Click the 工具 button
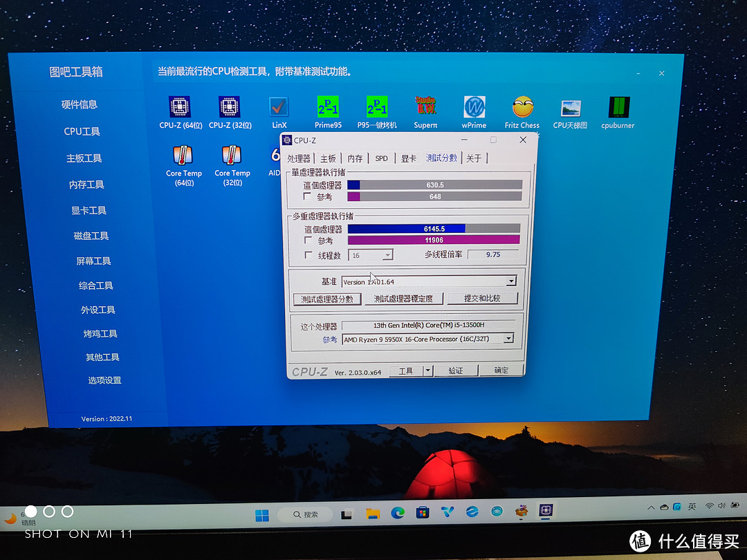 pyautogui.click(x=405, y=371)
